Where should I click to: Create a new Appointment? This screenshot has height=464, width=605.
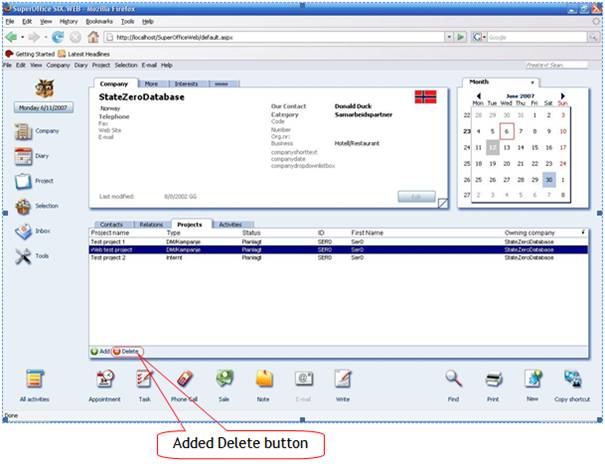point(105,379)
